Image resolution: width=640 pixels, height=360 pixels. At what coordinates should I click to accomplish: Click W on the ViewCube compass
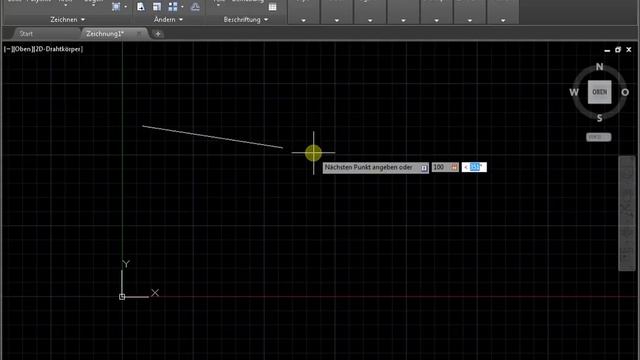574,92
